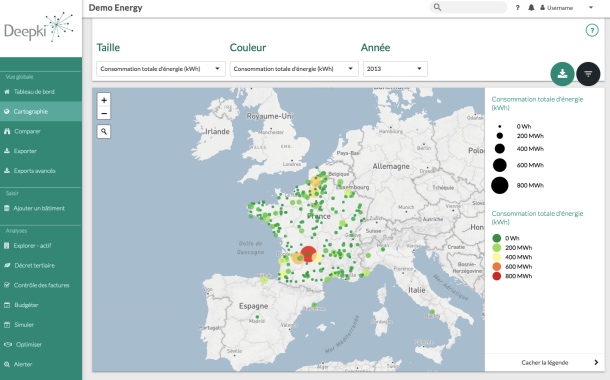The width and height of the screenshot is (610, 380).
Task: Open the circled help icon
Action: 592,30
